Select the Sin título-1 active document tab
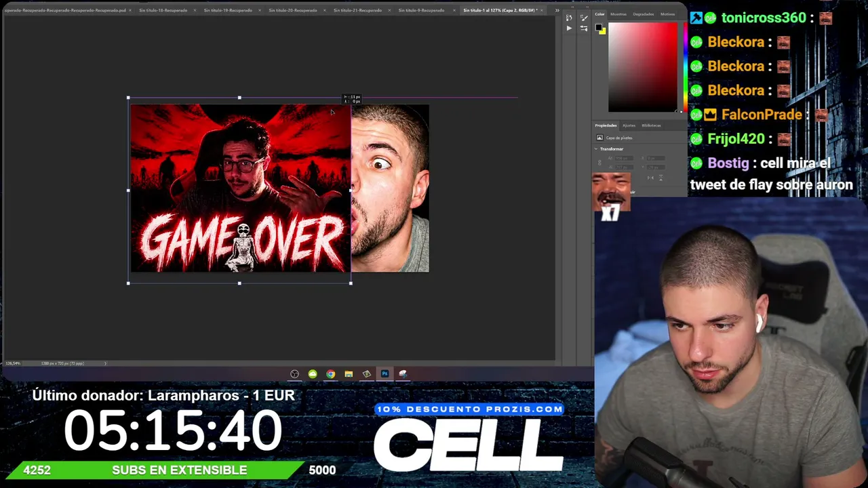 coord(500,10)
